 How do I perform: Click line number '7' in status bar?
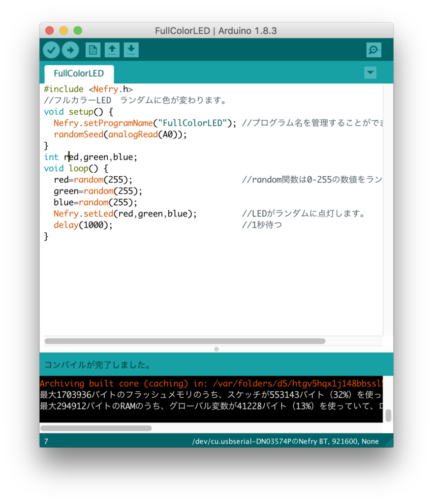46,441
